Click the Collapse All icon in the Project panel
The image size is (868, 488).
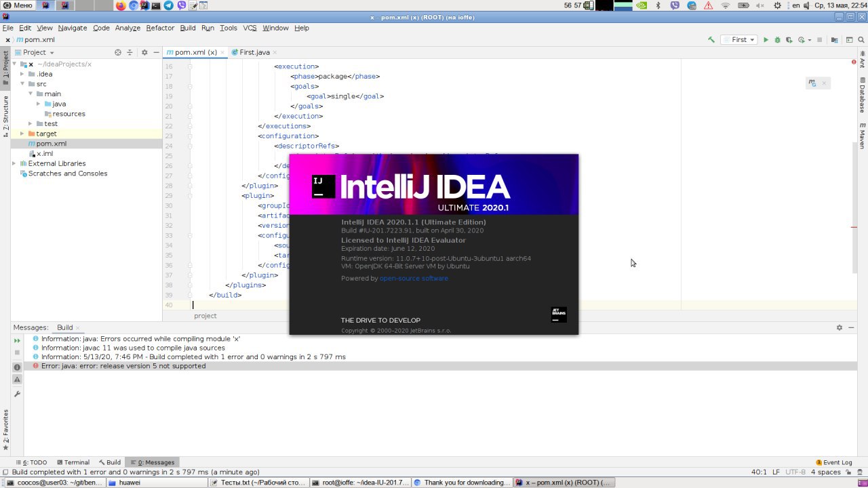pos(129,52)
